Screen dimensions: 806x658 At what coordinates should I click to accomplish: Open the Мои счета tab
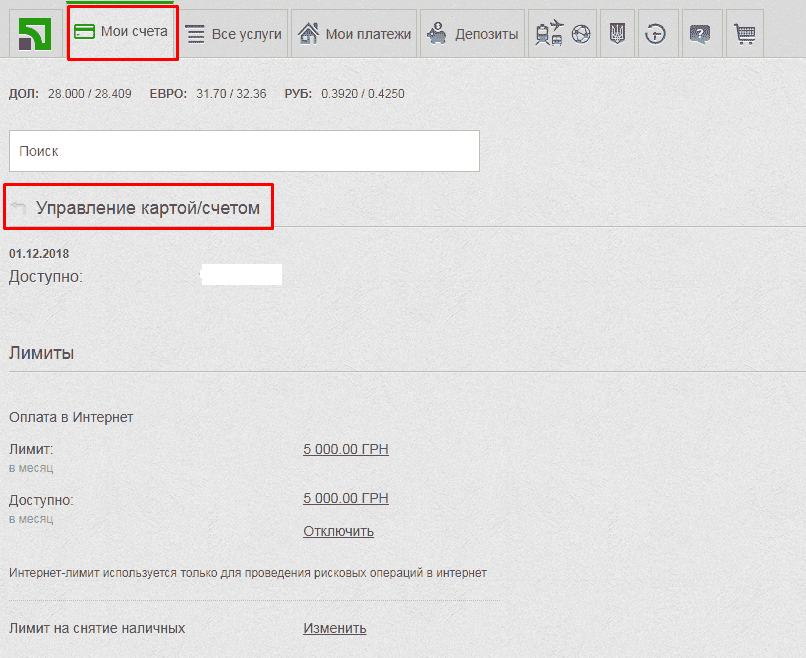point(122,32)
